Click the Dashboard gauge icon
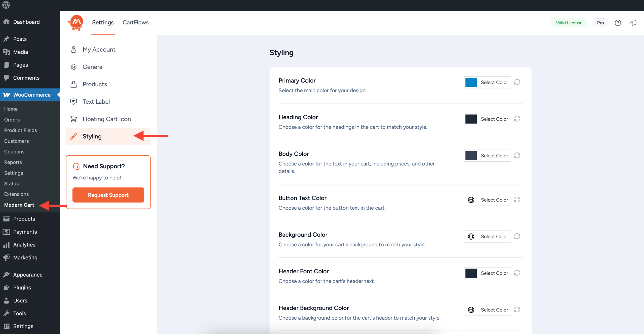The image size is (644, 334). click(6, 22)
